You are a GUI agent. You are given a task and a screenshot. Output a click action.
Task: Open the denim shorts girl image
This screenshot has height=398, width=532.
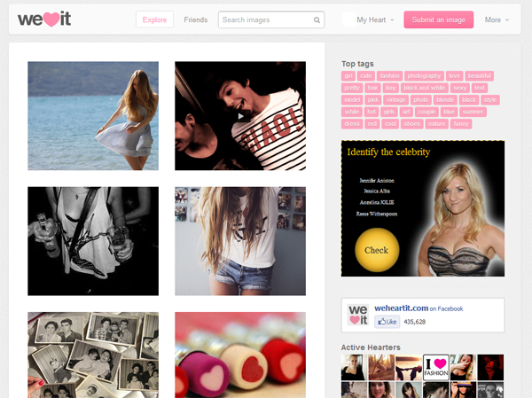240,241
